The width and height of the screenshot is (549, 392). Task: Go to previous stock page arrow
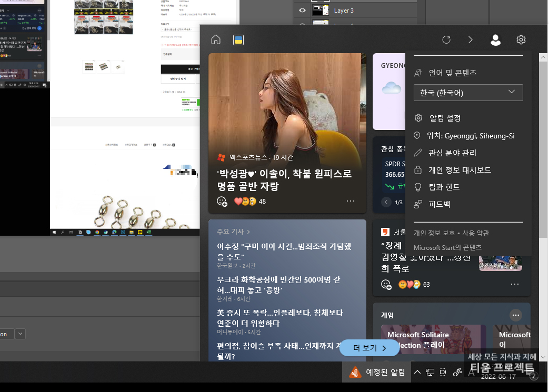386,202
